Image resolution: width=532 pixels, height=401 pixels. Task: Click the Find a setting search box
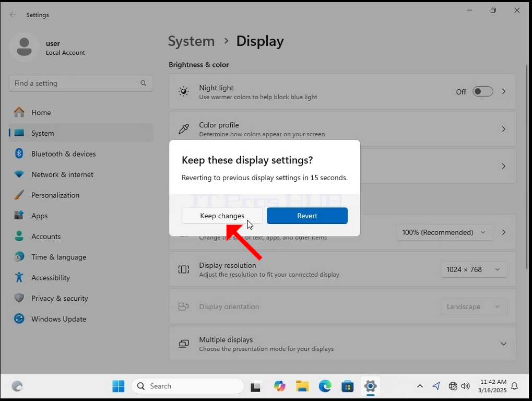point(81,83)
